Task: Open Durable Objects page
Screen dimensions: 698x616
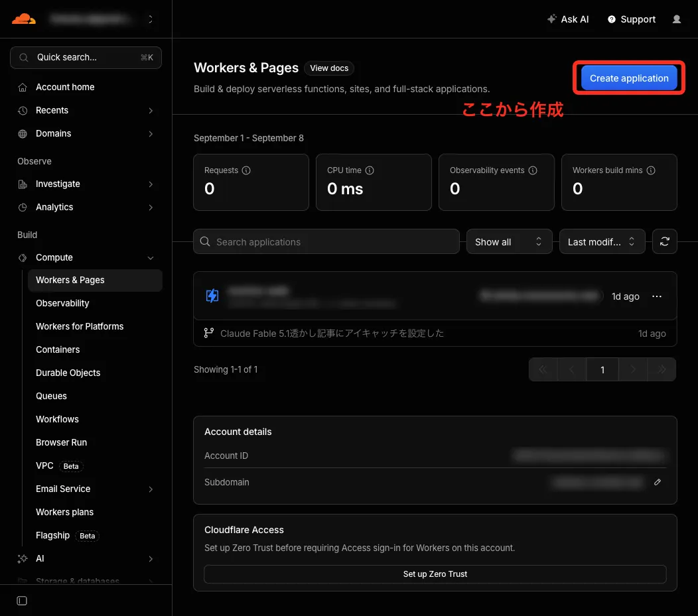Action: click(68, 373)
